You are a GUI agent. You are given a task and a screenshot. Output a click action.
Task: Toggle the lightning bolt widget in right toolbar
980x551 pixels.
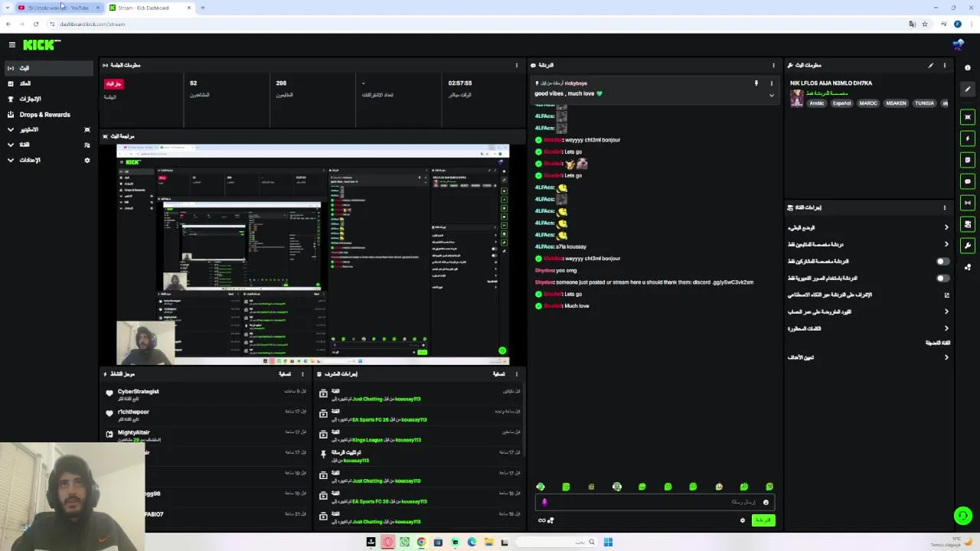pos(968,139)
